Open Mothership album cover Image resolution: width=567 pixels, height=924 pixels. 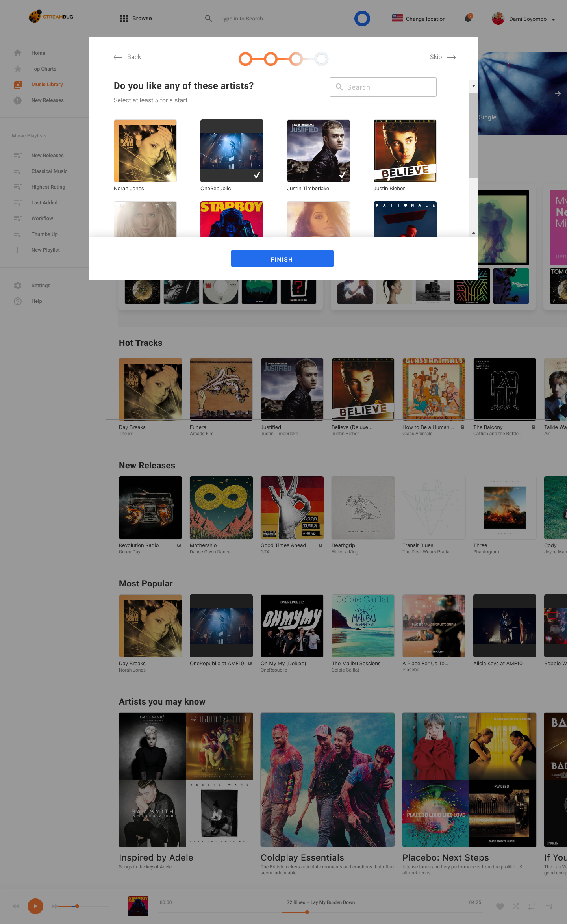(x=221, y=507)
